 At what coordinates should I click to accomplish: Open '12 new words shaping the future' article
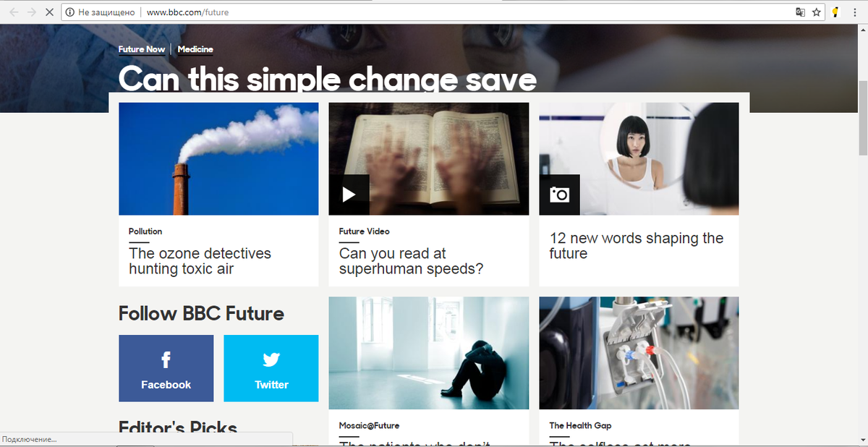click(637, 246)
